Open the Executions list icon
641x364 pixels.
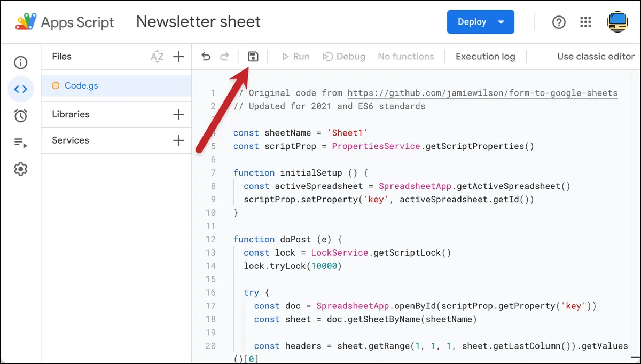[x=21, y=143]
